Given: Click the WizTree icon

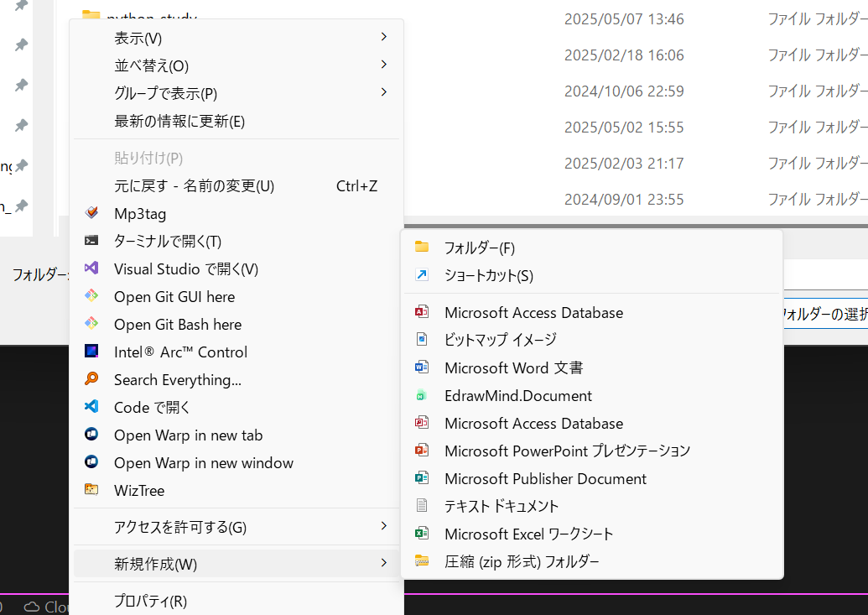Looking at the screenshot, I should (x=91, y=490).
